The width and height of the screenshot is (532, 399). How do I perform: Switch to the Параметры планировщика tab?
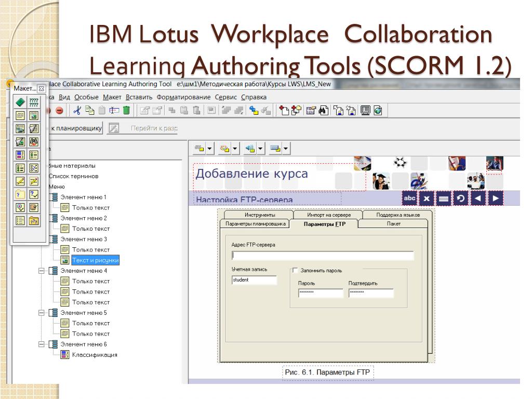tap(255, 224)
